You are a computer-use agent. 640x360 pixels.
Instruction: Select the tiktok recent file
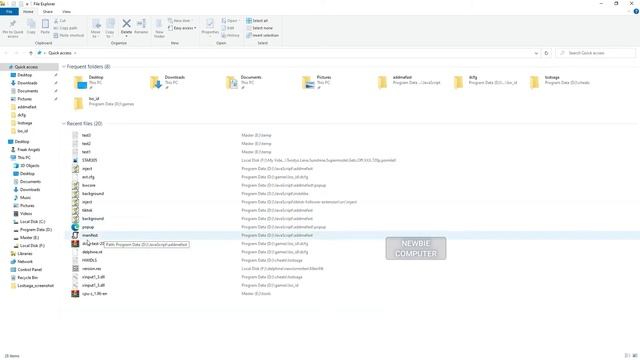[87, 211]
